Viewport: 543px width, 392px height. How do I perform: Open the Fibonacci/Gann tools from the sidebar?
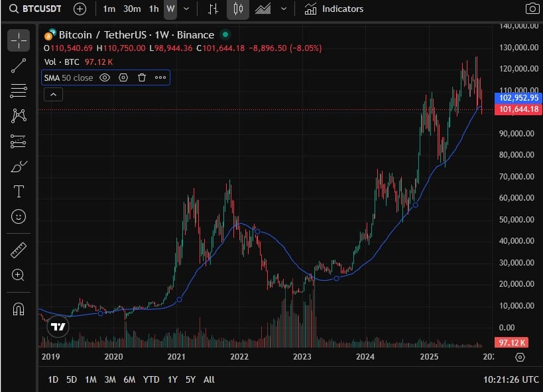[x=19, y=90]
